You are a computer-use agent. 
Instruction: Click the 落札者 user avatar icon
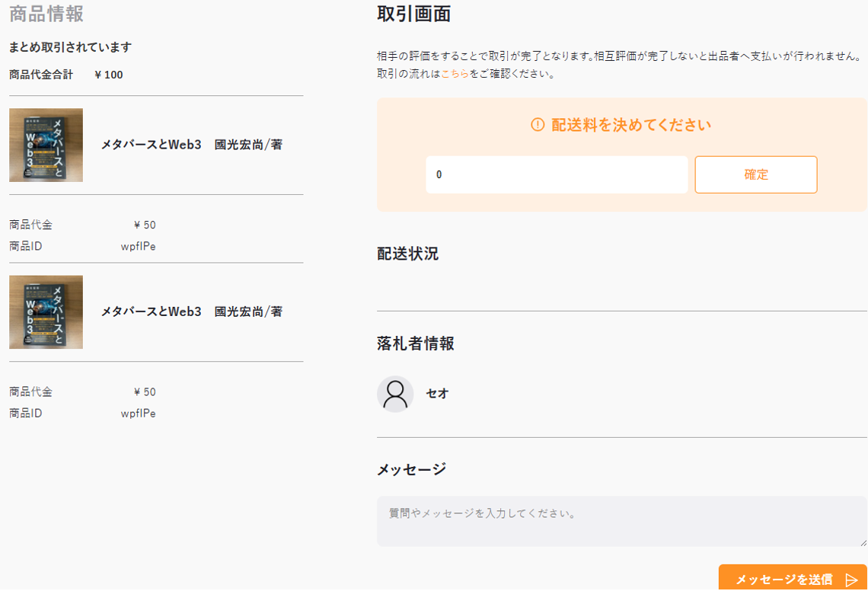(x=395, y=394)
